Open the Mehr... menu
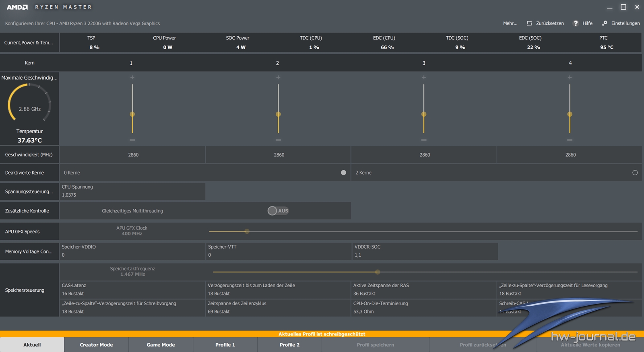 (x=510, y=23)
